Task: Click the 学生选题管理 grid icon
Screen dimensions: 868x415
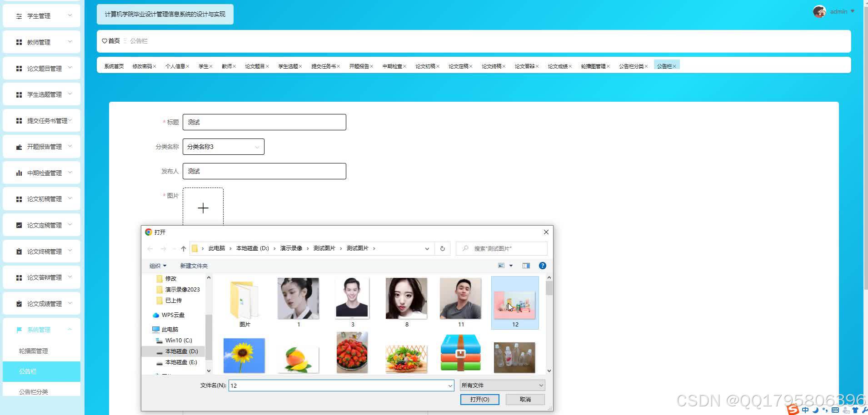Action: coord(19,94)
